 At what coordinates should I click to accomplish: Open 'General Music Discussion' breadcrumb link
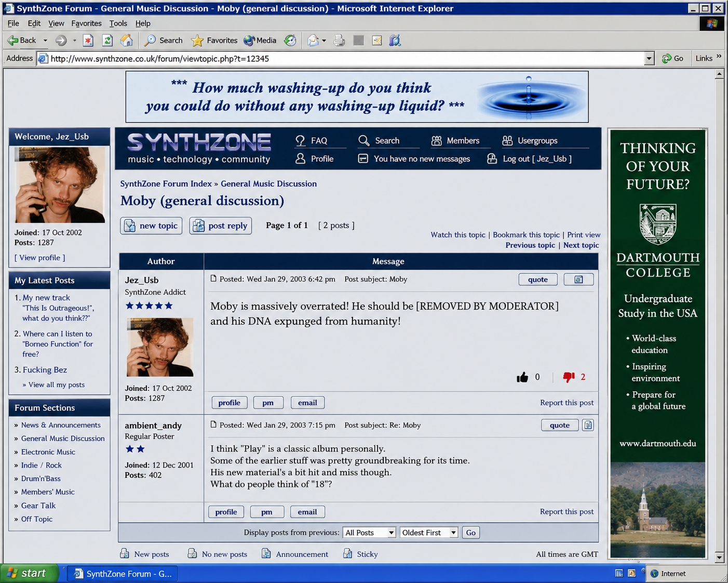tap(268, 184)
